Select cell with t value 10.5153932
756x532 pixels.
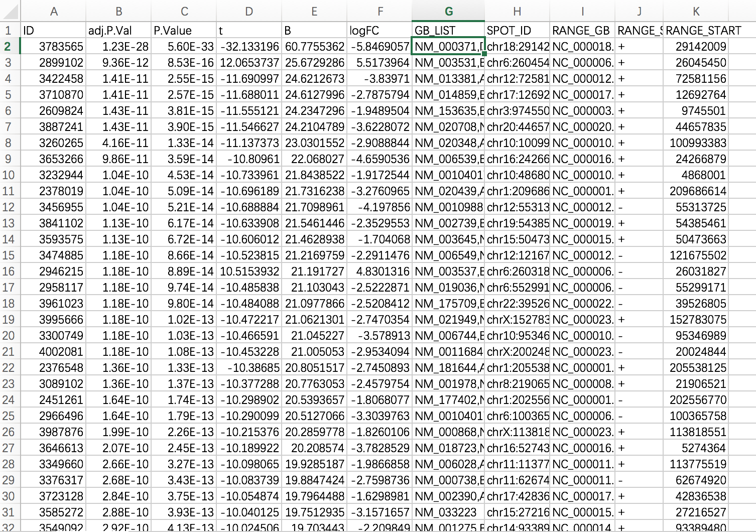click(x=249, y=271)
